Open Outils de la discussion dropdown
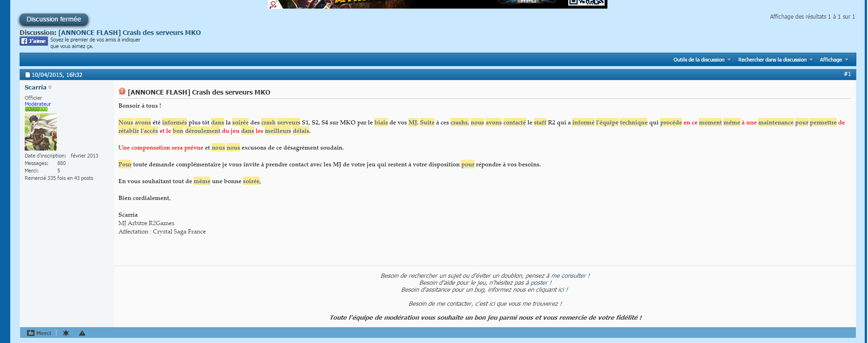The image size is (868, 343). click(x=702, y=60)
